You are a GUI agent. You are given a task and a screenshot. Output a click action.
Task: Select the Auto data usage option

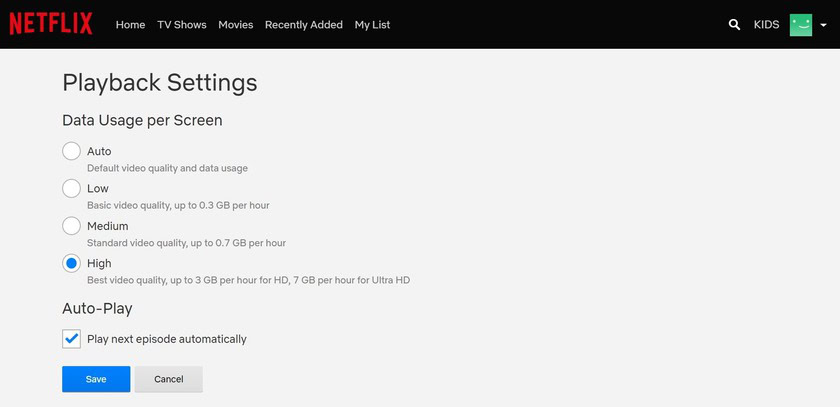[71, 151]
